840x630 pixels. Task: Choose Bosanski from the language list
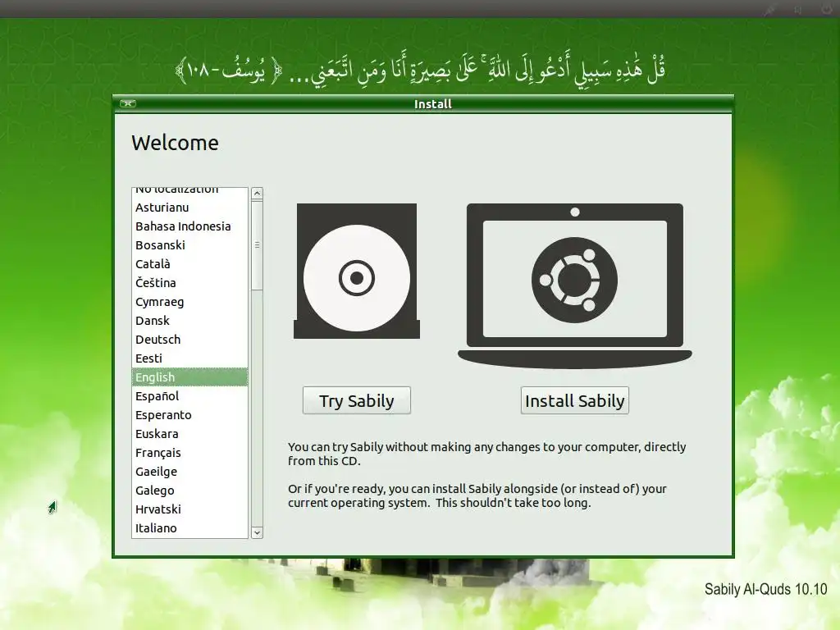coord(189,244)
